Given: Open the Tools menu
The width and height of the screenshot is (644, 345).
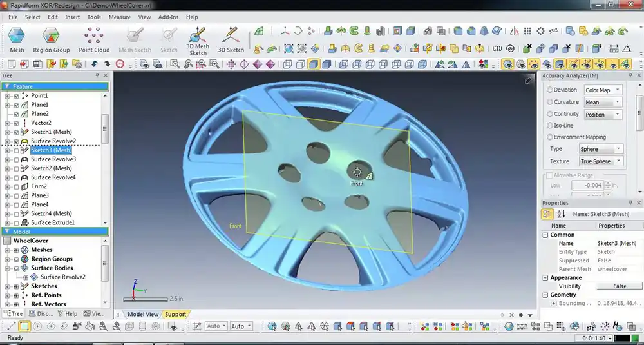Looking at the screenshot, I should [x=94, y=17].
